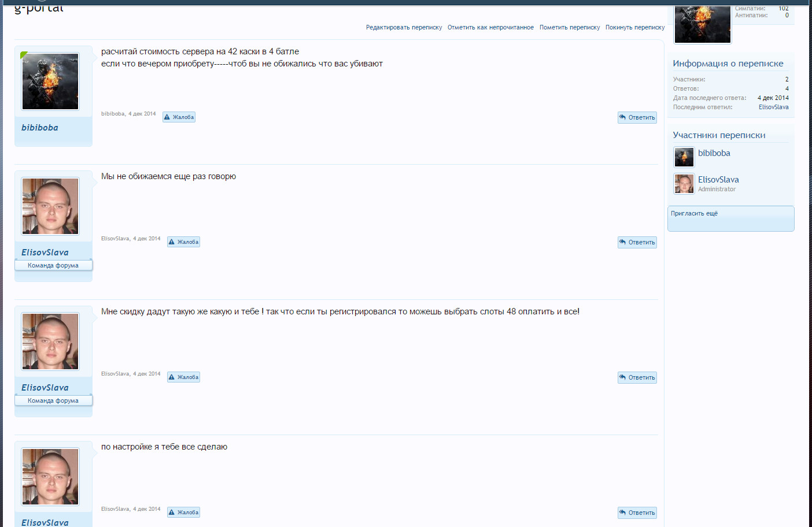Click bibiboba's avatar beside first message
The height and width of the screenshot is (527, 812).
point(50,81)
